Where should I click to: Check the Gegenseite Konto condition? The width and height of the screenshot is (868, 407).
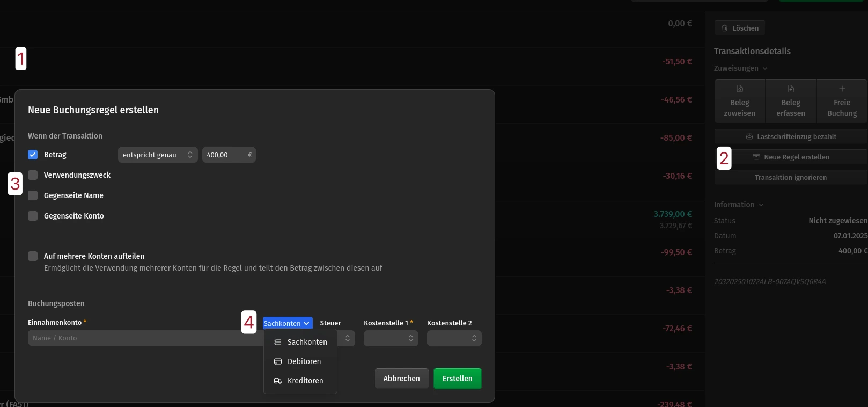33,216
